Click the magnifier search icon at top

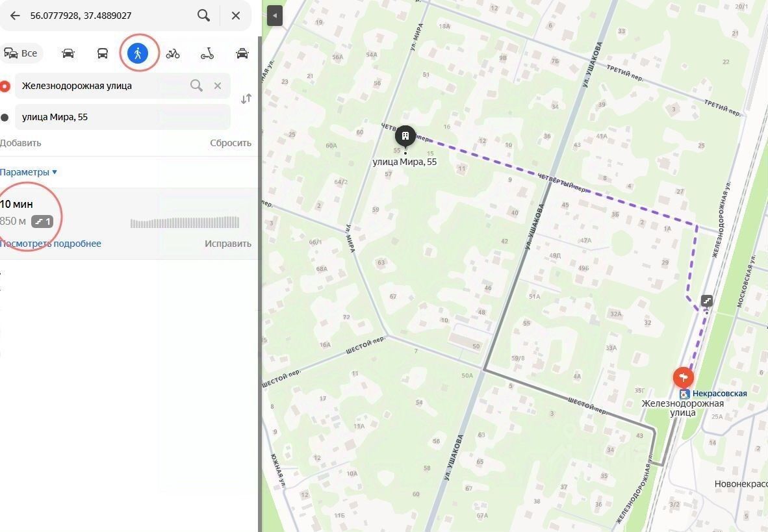pos(204,15)
